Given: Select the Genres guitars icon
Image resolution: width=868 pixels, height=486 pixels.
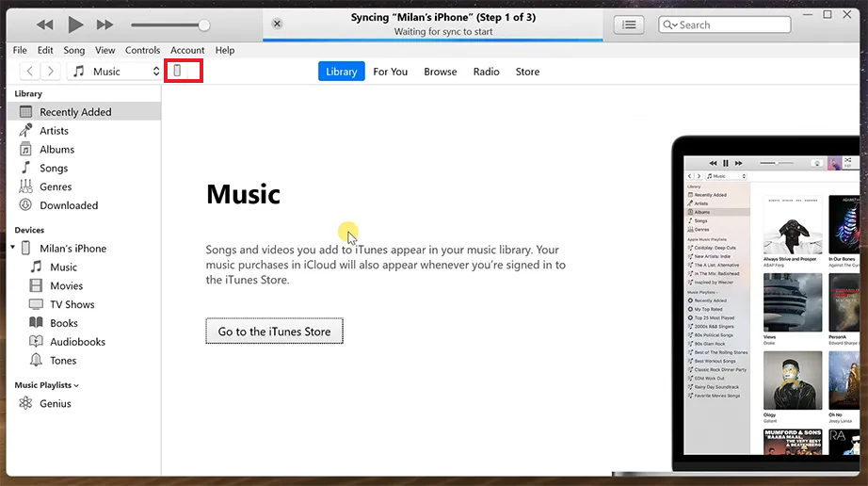Looking at the screenshot, I should click(x=25, y=186).
